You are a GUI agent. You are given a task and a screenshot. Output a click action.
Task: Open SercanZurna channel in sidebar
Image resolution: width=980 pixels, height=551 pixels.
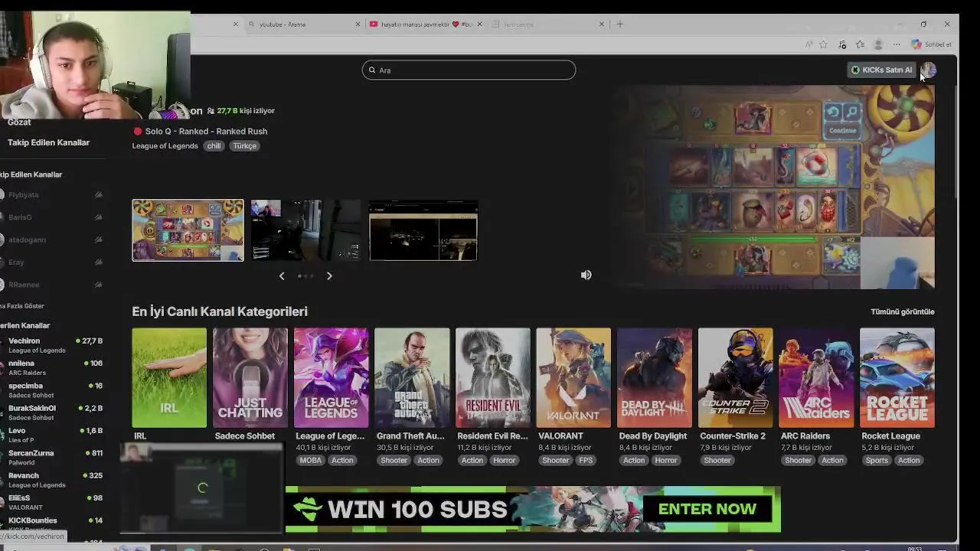[x=52, y=458]
